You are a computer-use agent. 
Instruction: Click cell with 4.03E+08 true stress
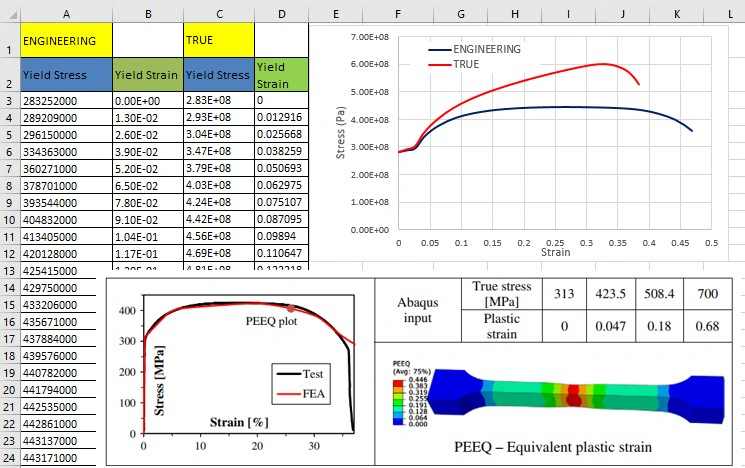click(219, 186)
